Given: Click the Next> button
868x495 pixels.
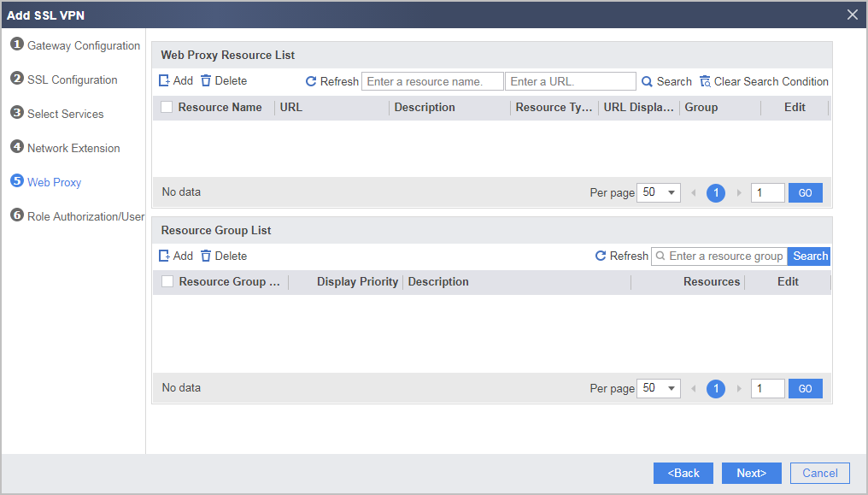Looking at the screenshot, I should [751, 473].
